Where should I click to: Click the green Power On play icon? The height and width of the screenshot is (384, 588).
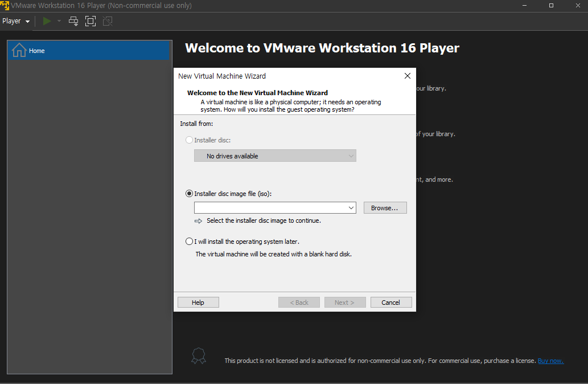coord(47,21)
